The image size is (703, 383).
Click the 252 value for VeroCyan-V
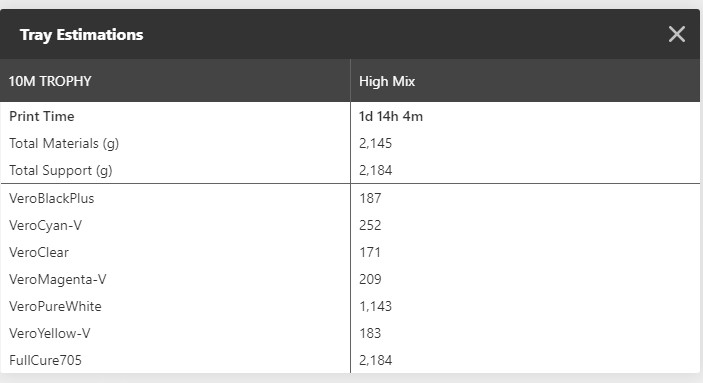tap(370, 225)
